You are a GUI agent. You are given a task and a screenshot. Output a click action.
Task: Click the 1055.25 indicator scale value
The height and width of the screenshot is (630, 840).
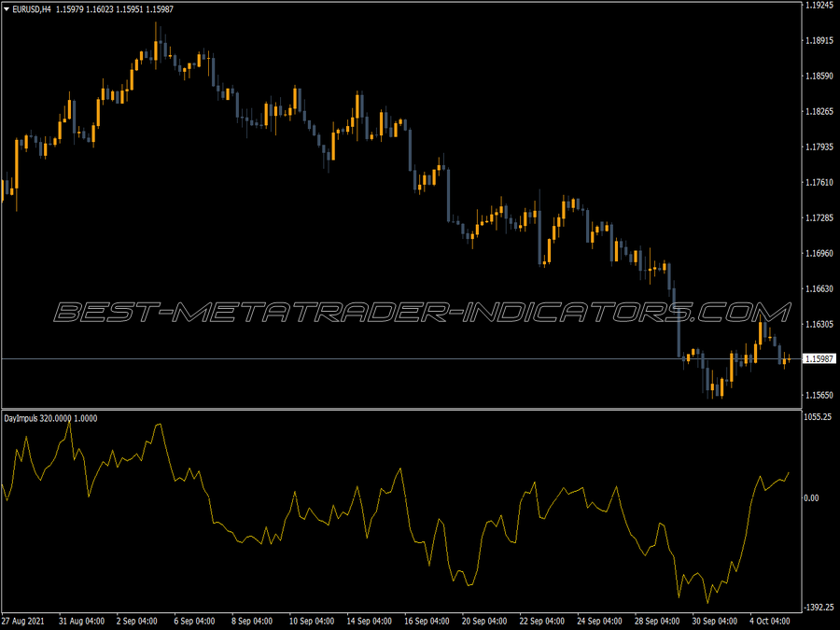pyautogui.click(x=818, y=417)
